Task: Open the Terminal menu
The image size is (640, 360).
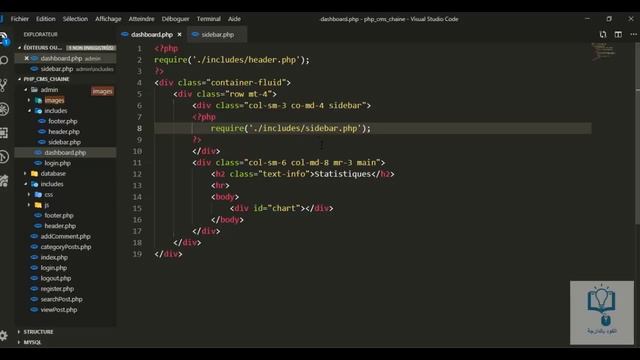Action: click(x=208, y=19)
